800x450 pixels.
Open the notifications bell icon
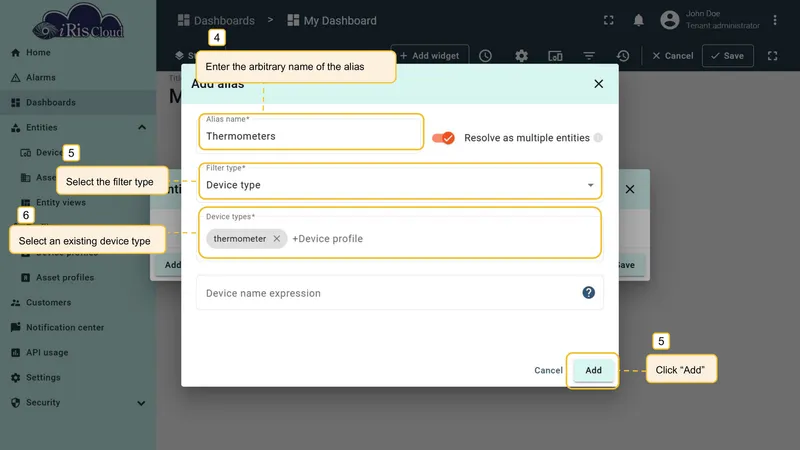point(638,20)
